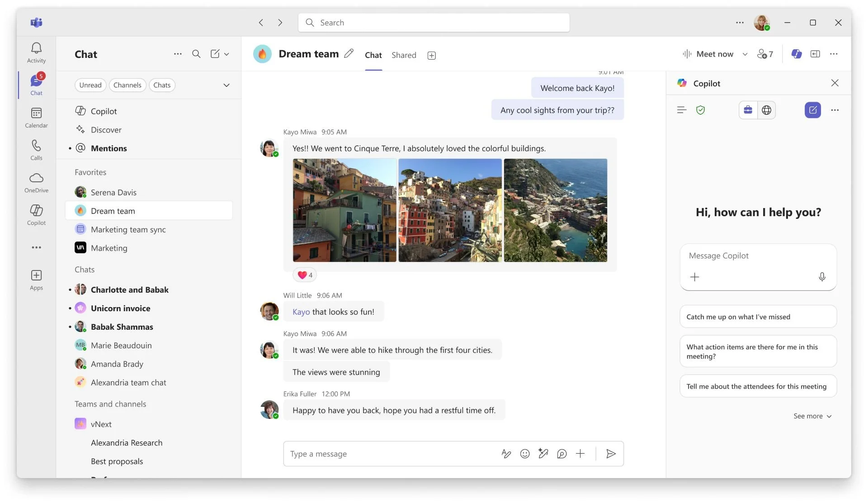Click the heart reaction with count 4
This screenshot has width=868, height=503.
305,275
